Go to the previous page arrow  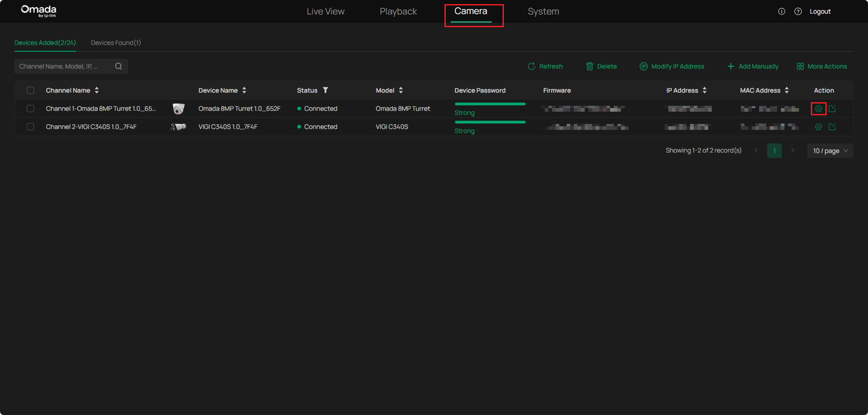[x=756, y=150]
